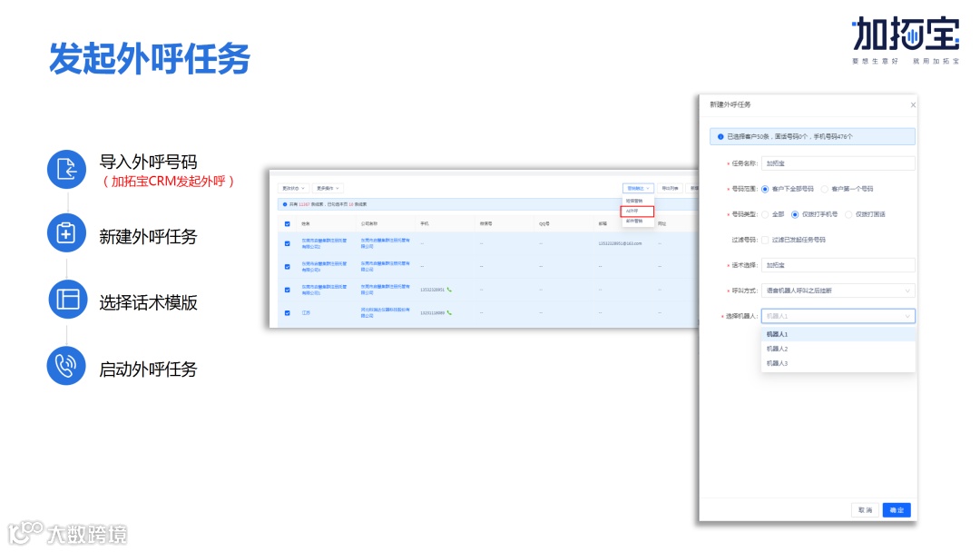Click phone number 13231118089
Screen dimensions: 980x552
pos(432,312)
